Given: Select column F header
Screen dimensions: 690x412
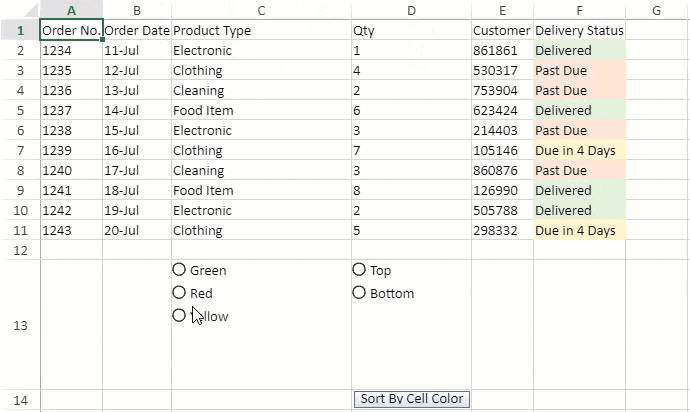Looking at the screenshot, I should [580, 10].
